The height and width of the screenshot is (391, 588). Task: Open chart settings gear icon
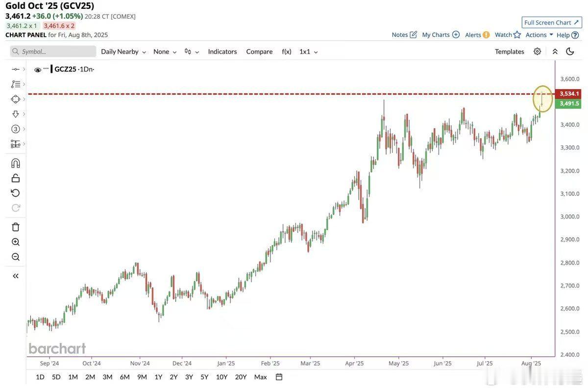(x=538, y=51)
